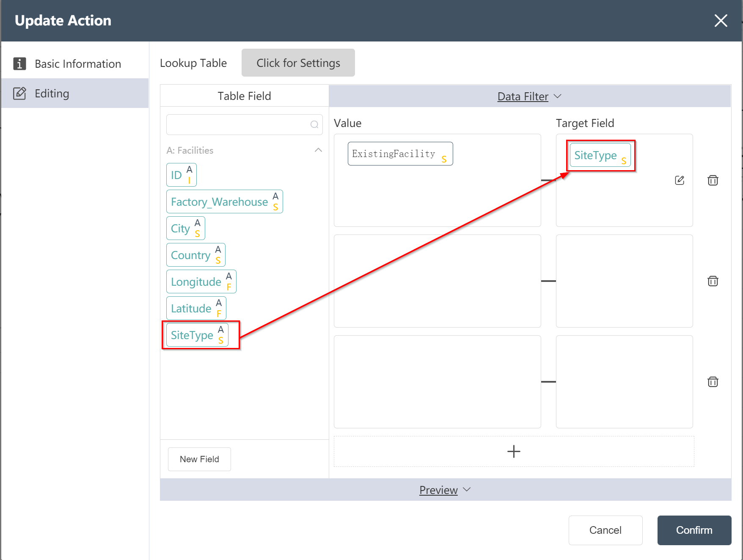Click the Basic Information info icon

coord(19,63)
